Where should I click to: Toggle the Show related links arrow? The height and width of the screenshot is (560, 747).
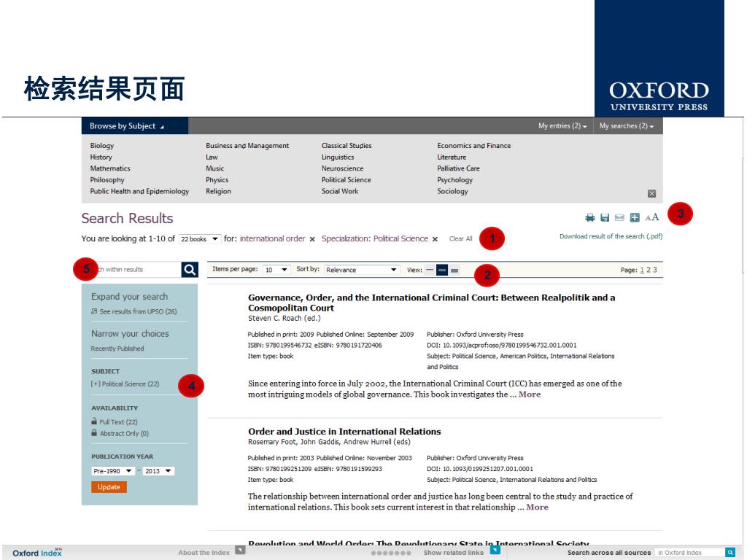[495, 550]
